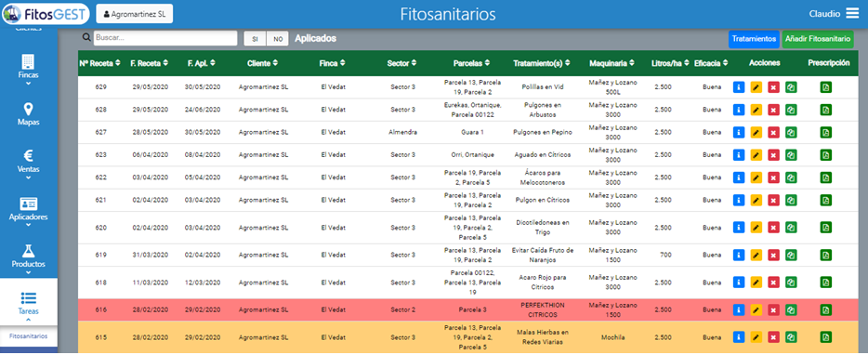Screen dimensions: 868x355
Task: Open info for recipe 627
Action: 739,132
